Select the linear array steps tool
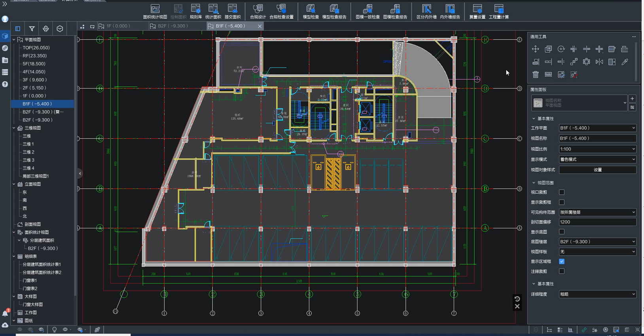The height and width of the screenshot is (336, 644). click(574, 62)
